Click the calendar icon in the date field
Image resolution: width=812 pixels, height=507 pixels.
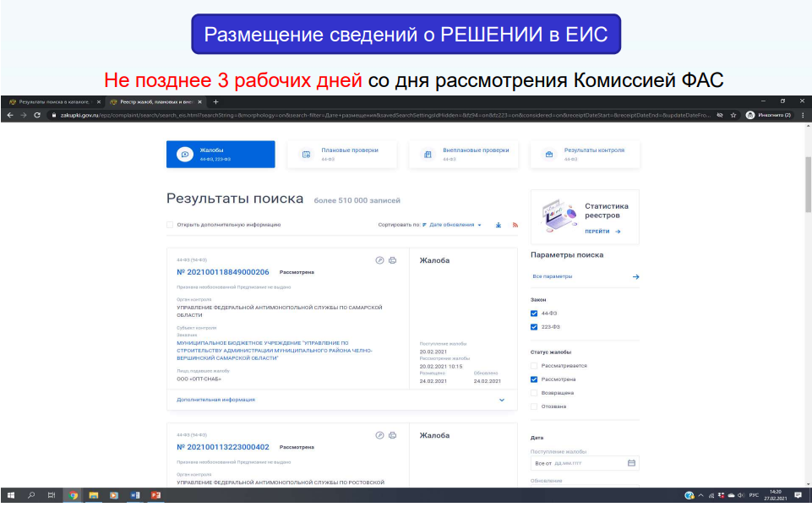click(631, 463)
